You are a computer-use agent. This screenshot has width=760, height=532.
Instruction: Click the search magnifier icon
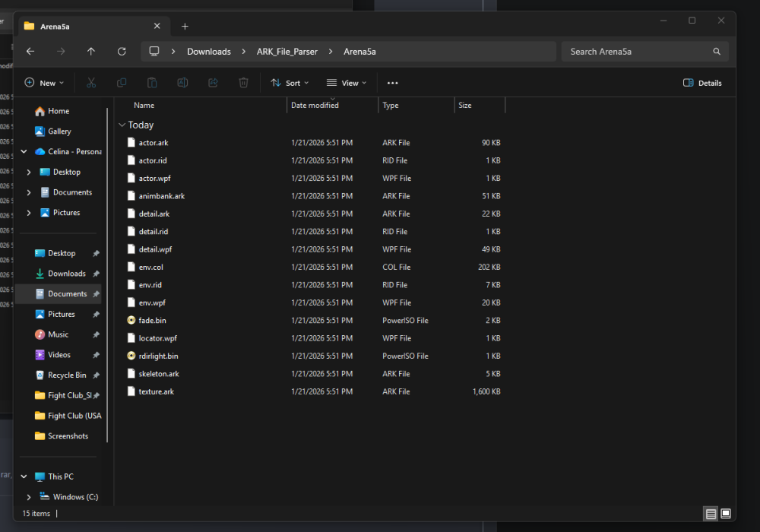pos(717,52)
